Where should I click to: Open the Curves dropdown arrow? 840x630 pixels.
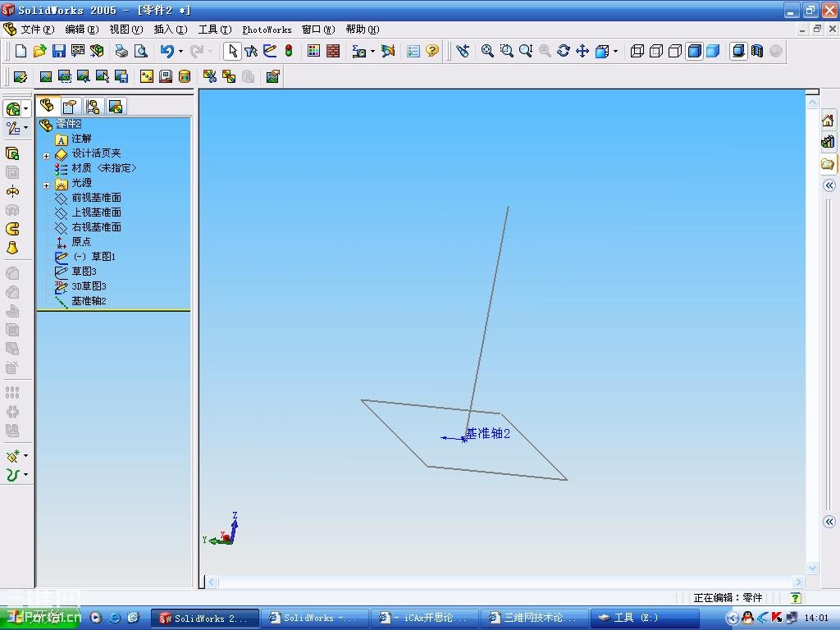(x=25, y=475)
